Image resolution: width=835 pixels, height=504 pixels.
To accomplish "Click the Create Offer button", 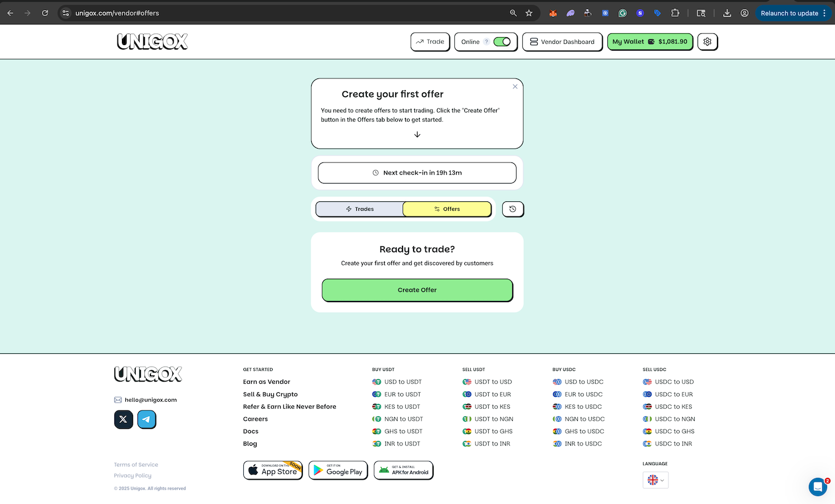I will coord(417,290).
